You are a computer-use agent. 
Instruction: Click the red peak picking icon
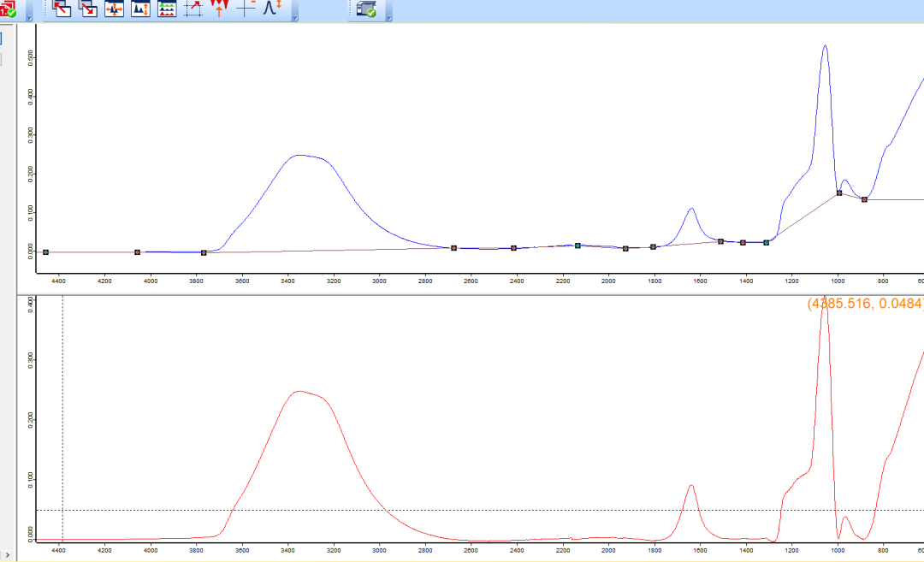tap(220, 9)
